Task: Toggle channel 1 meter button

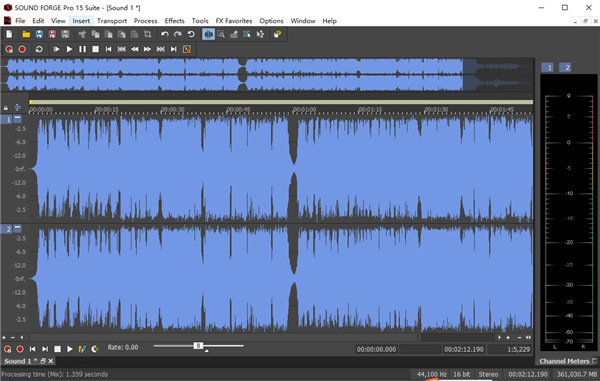Action: [548, 68]
